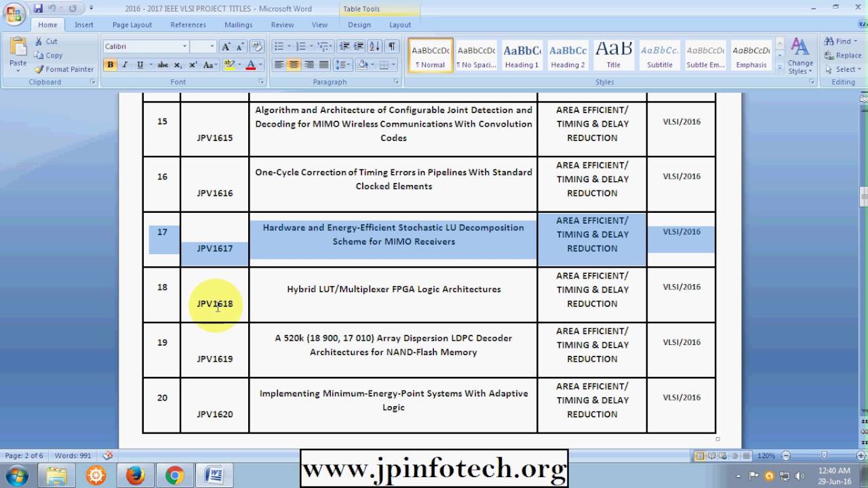The image size is (868, 488).
Task: Click the Paste clipboard icon
Action: (18, 47)
